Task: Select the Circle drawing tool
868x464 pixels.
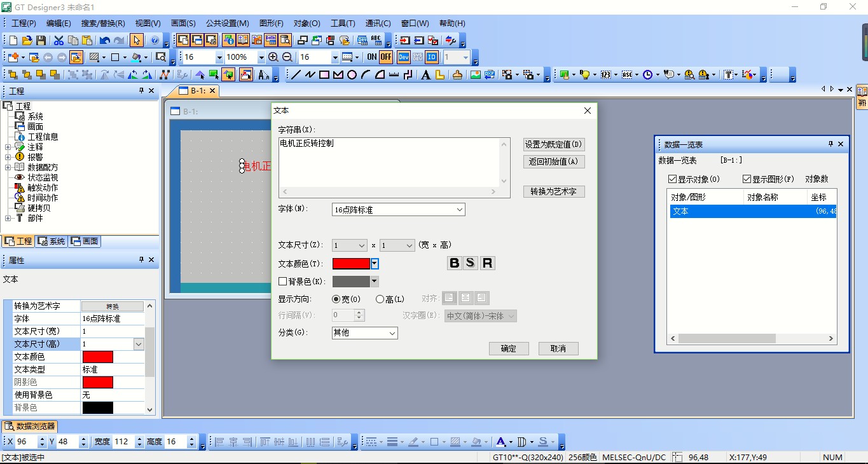Action: click(x=352, y=75)
